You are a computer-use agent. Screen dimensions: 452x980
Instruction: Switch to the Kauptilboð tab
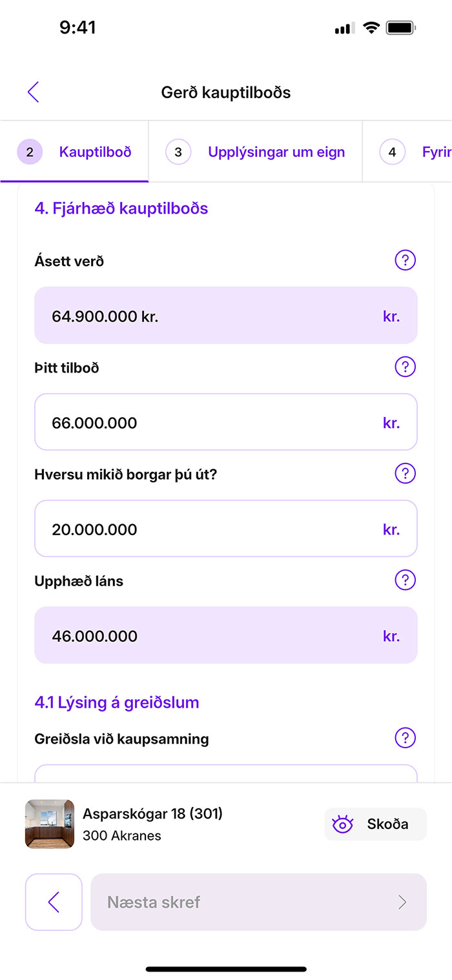75,152
